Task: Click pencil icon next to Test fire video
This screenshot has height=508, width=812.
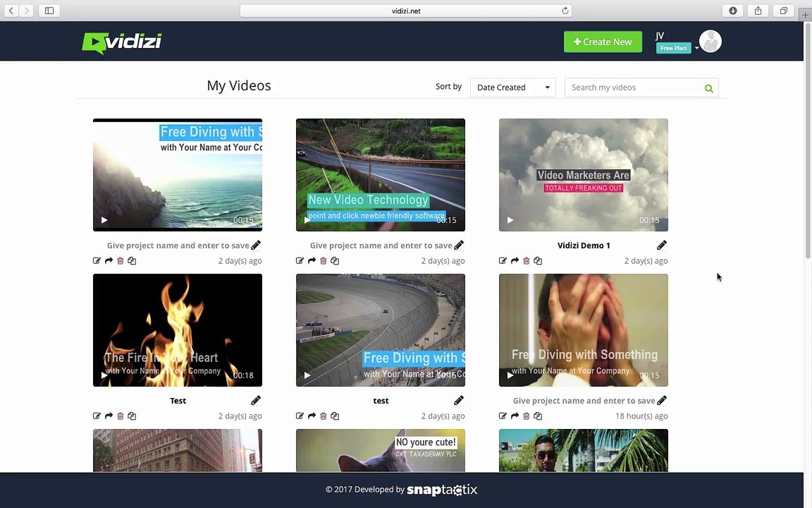Action: [256, 400]
